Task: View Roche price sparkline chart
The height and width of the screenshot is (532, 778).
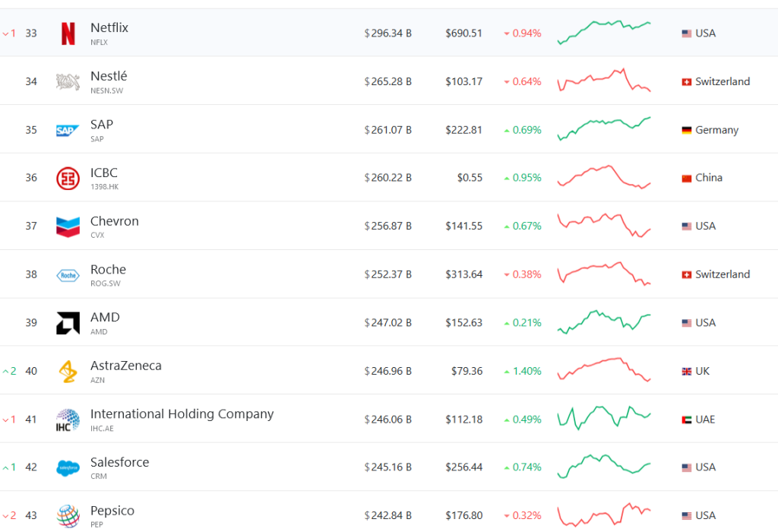Action: 604,273
